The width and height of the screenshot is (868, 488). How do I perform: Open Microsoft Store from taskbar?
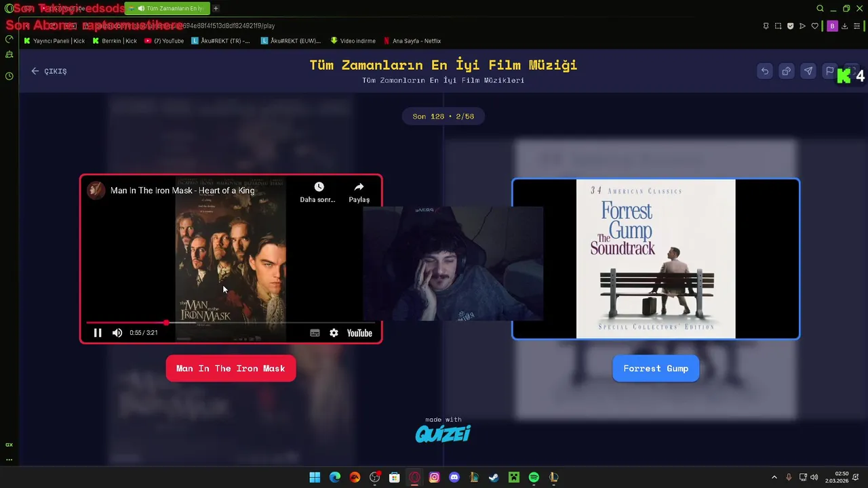(x=394, y=477)
